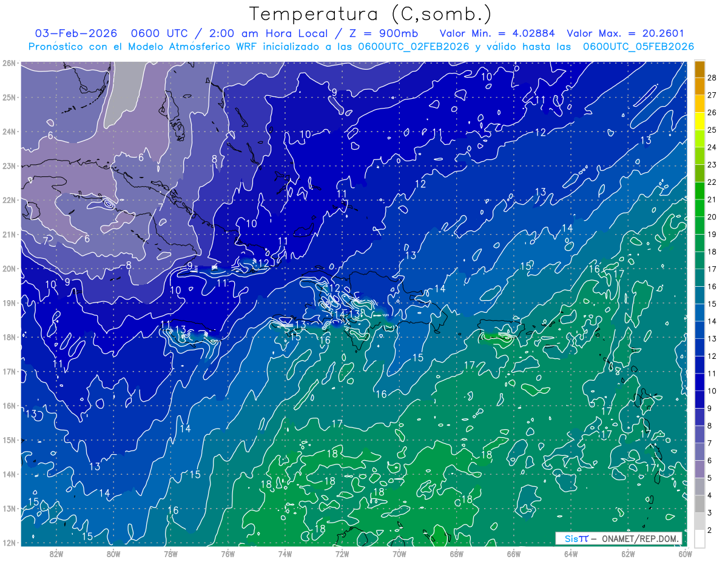This screenshot has width=728, height=562.
Task: Click the "21" label on the color bar
Action: (x=712, y=199)
